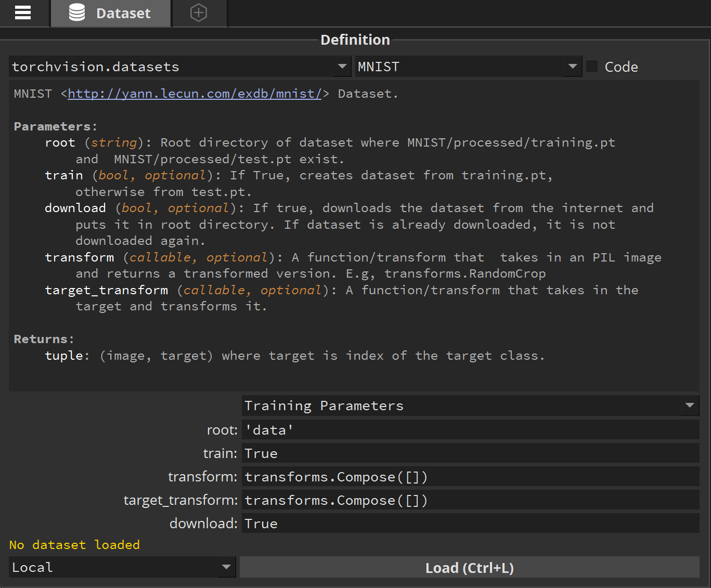This screenshot has width=711, height=588.
Task: Open the hamburger menu icon
Action: 23,12
